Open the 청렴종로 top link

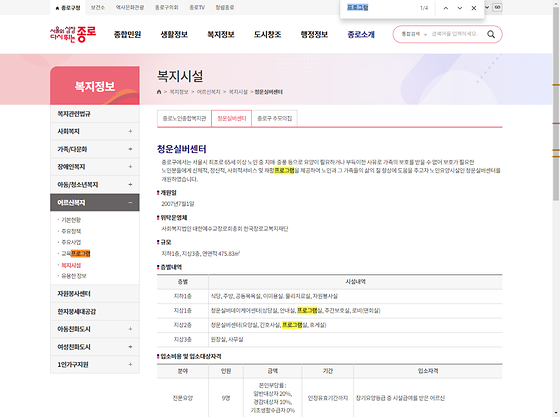(x=225, y=7)
